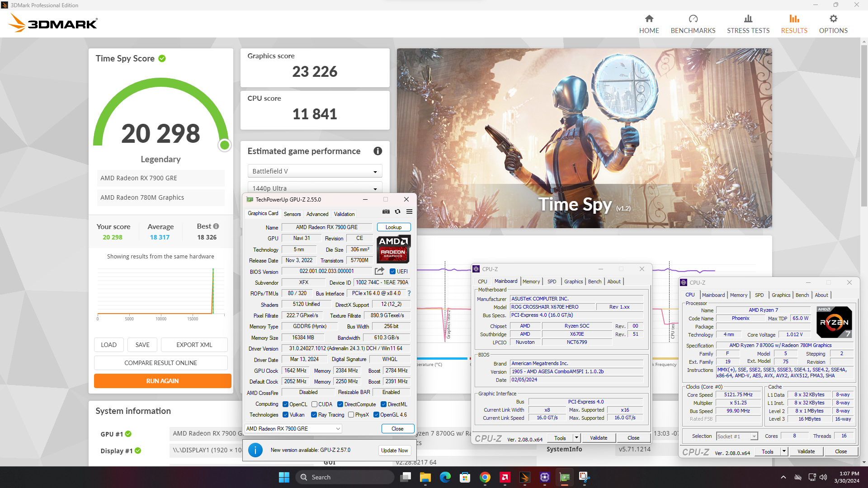Open Task View from taskbar
Screen dimensions: 868x488
click(x=406, y=477)
